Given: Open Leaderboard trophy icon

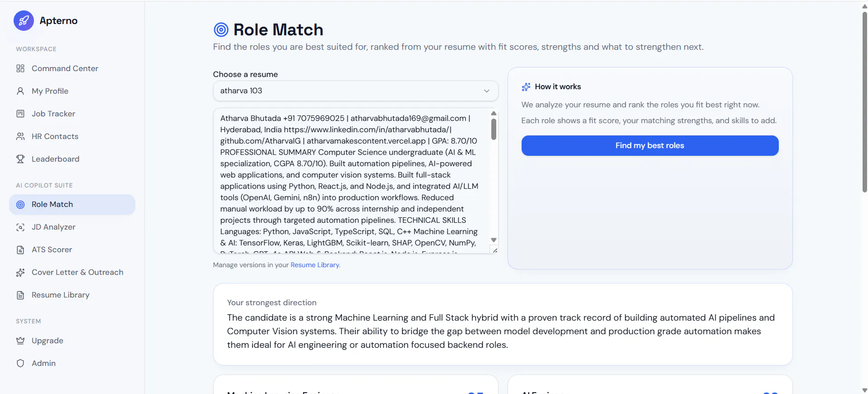Looking at the screenshot, I should [x=20, y=159].
